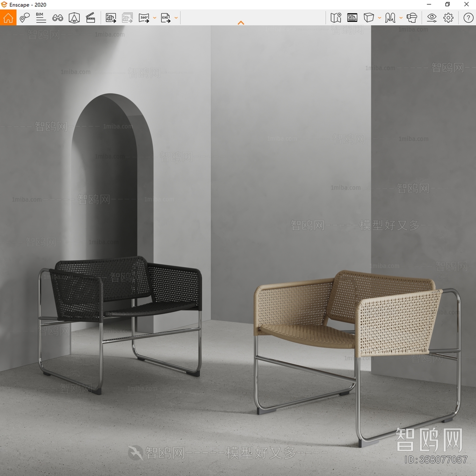
Task: Open the general settings gear
Action: pos(448,18)
